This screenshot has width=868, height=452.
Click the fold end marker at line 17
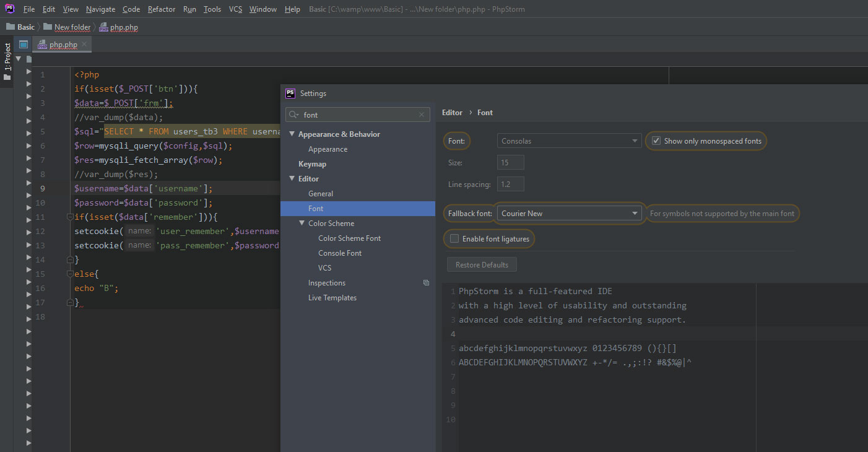69,302
